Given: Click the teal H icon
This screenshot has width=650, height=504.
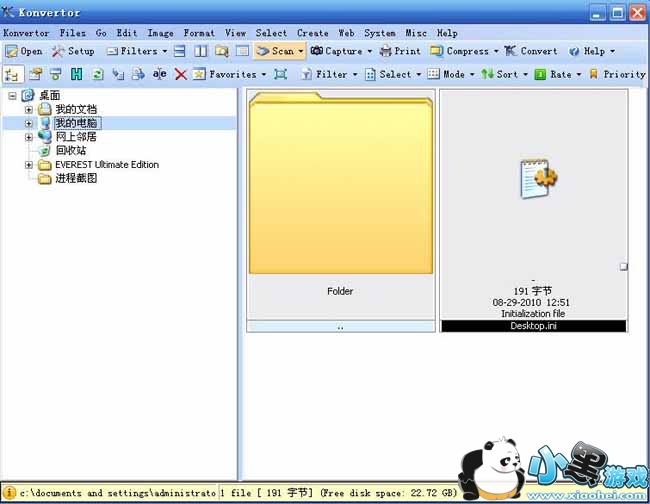Looking at the screenshot, I should tap(76, 75).
